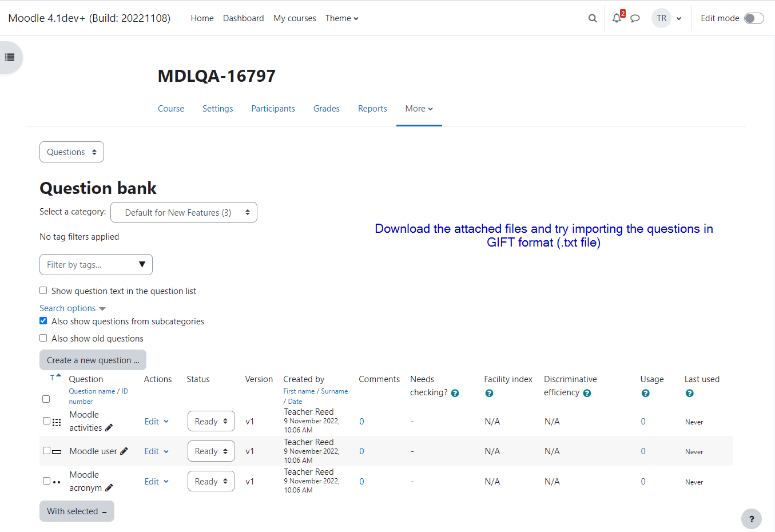Open Edit menu for Moodle acronym
The height and width of the screenshot is (532, 775).
point(157,482)
